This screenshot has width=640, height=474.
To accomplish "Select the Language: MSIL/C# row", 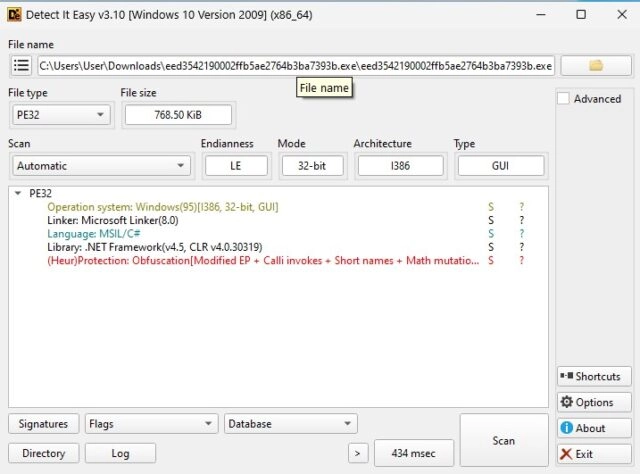I will click(278, 234).
